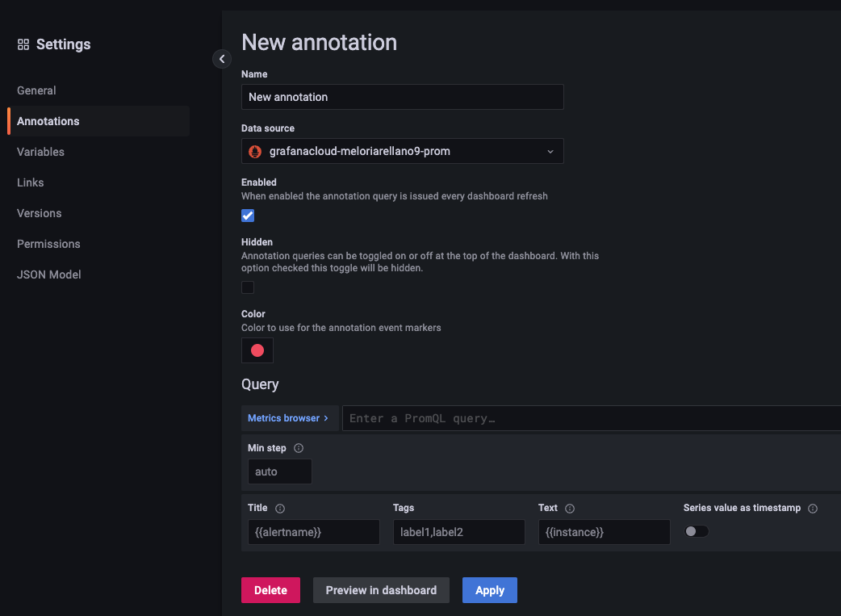Viewport: 841px width, 616px height.
Task: Click the Name input field
Action: pos(402,97)
